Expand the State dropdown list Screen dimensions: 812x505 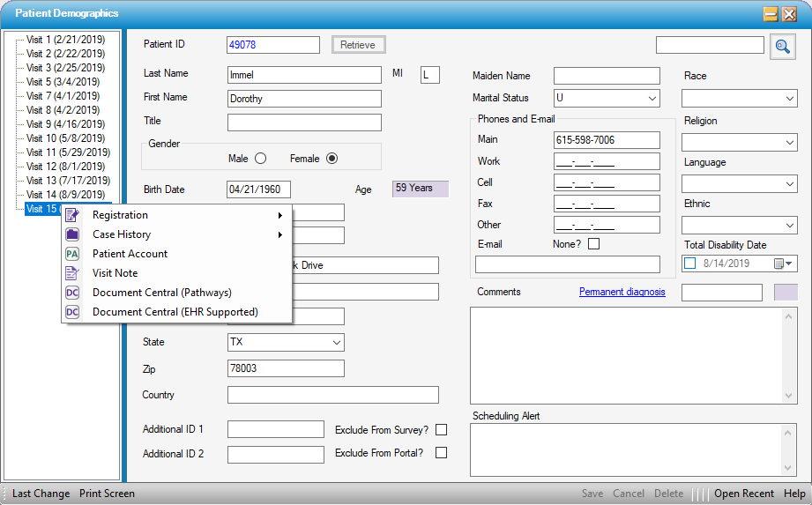[336, 342]
